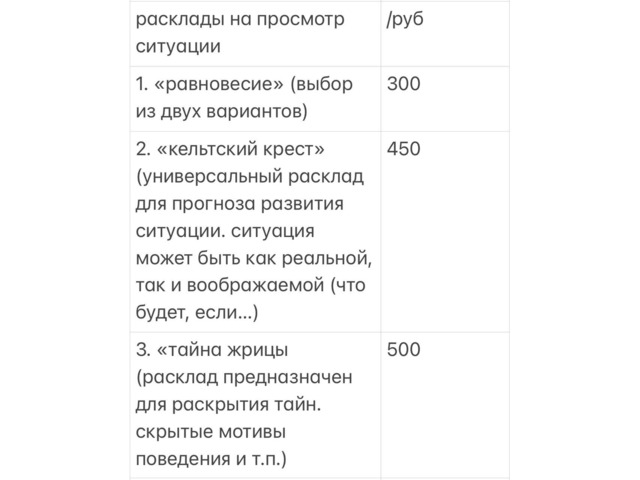Click the line '(расклад предназначен'

pos(244,377)
